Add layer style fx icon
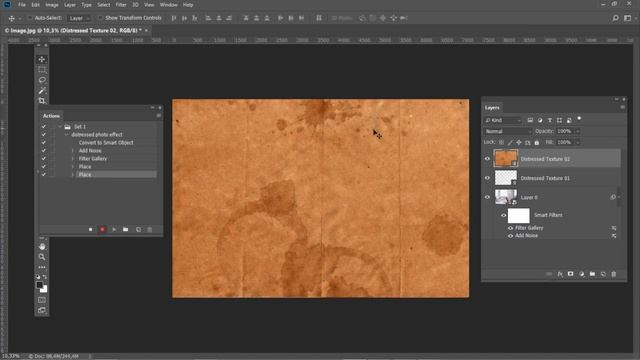The image size is (640, 360). (560, 274)
